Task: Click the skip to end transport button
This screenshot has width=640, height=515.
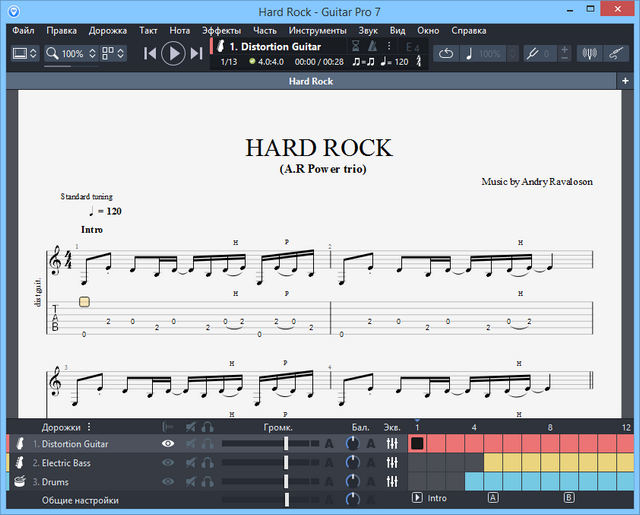Action: tap(197, 53)
